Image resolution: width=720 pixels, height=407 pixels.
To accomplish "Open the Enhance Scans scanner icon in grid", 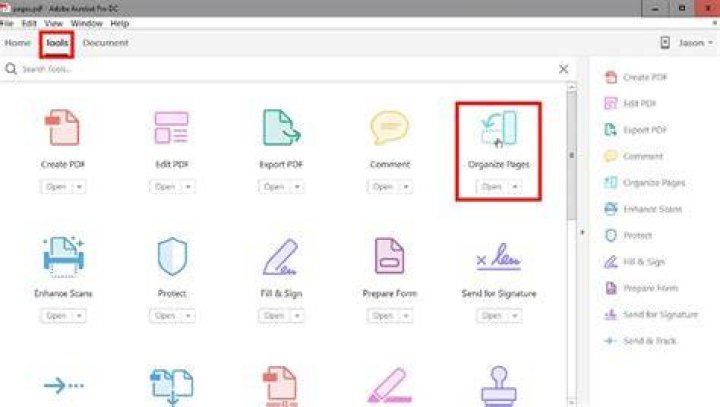I will tap(63, 256).
